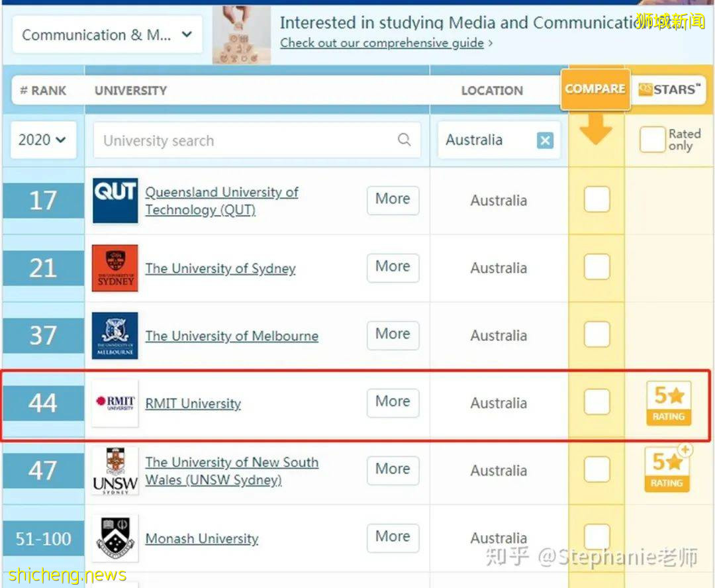This screenshot has width=715, height=588.
Task: Sort by the University column header
Action: [130, 91]
